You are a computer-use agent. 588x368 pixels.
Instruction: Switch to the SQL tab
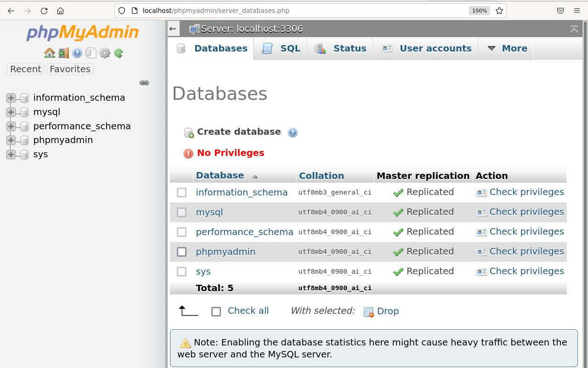point(281,48)
